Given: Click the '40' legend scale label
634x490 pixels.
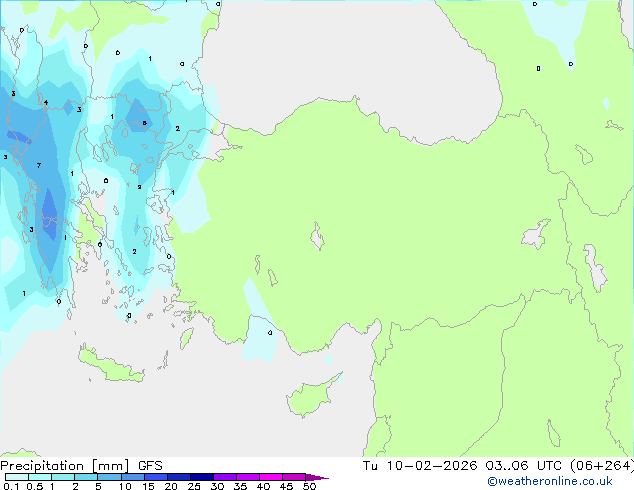Looking at the screenshot, I should [x=263, y=486].
